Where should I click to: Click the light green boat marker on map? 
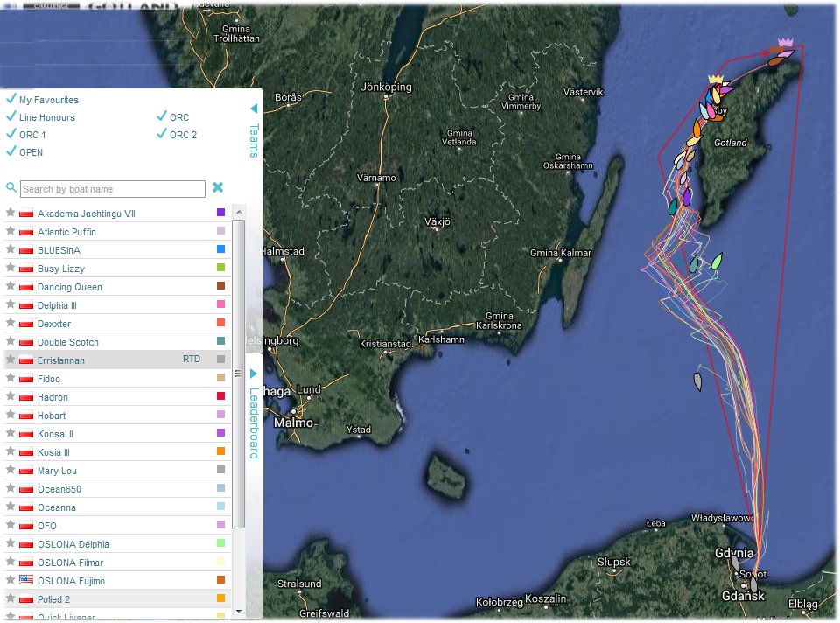tap(717, 261)
